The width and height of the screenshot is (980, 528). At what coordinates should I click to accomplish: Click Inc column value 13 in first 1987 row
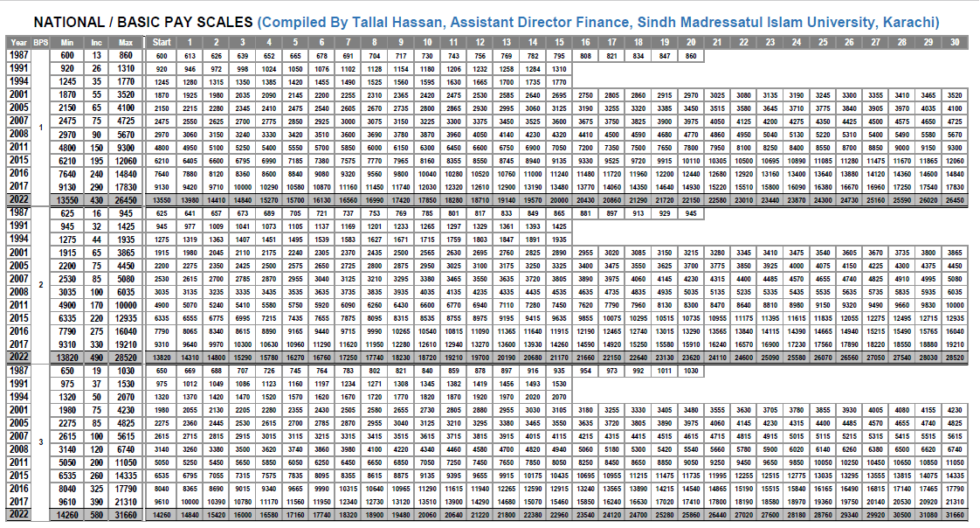pyautogui.click(x=96, y=56)
